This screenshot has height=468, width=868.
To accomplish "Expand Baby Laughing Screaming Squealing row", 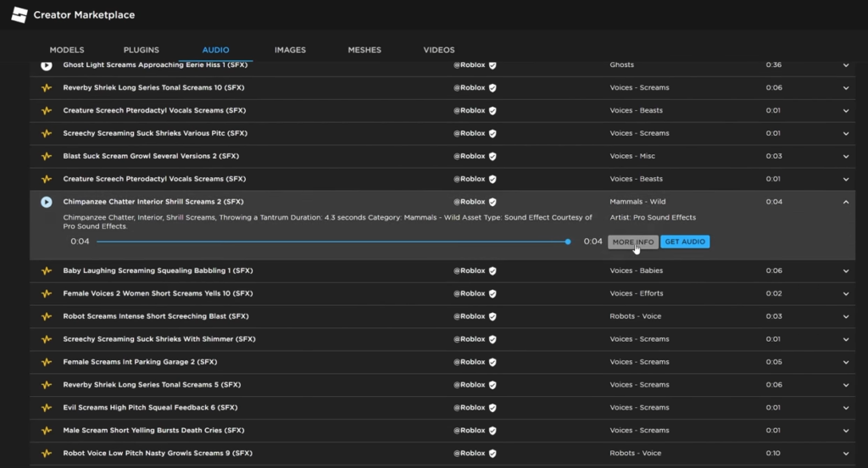I will click(x=846, y=270).
